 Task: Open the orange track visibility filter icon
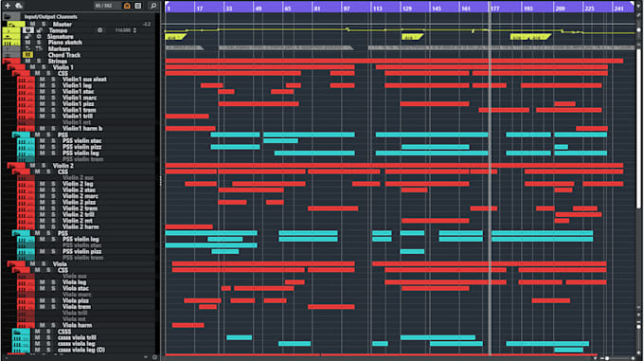(127, 6)
